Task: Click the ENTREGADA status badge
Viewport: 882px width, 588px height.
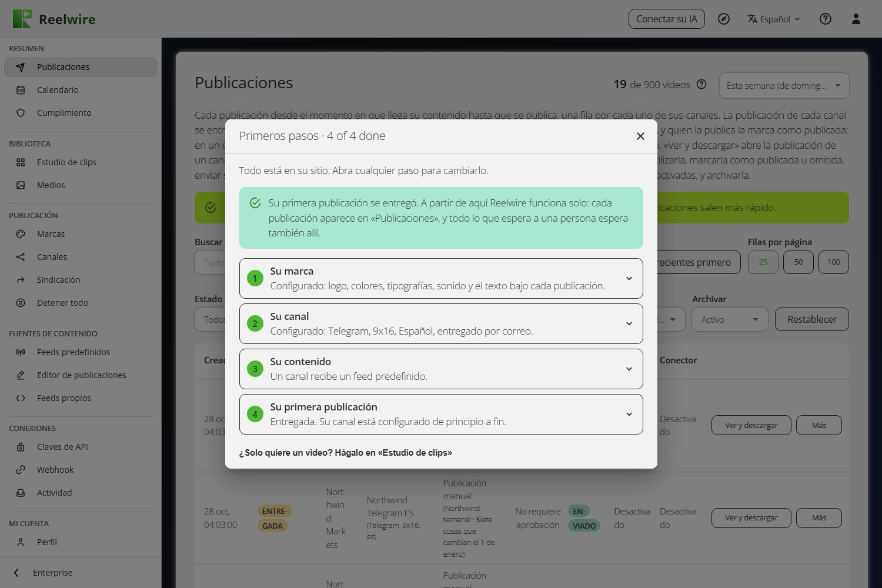Action: click(x=275, y=518)
